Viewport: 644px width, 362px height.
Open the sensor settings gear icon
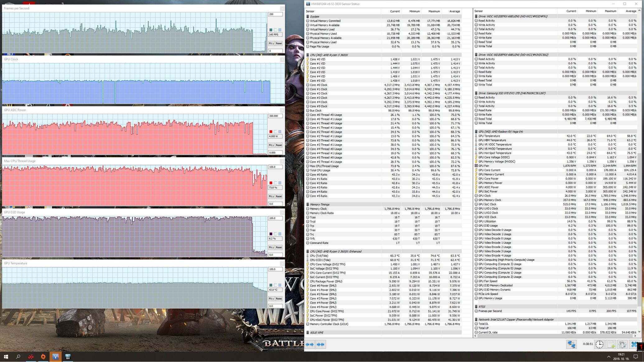(x=622, y=344)
